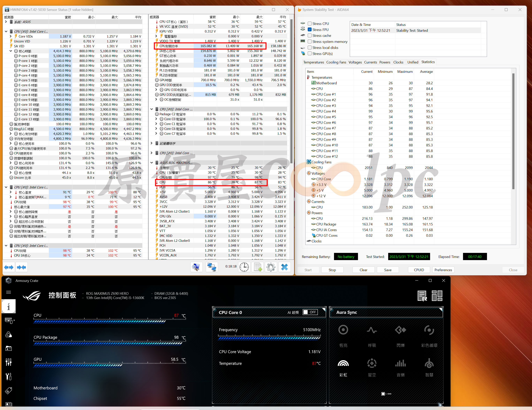Click CPU Package row in AIDA64 statistics
Image resolution: width=532 pixels, height=410 pixels.
(370, 224)
